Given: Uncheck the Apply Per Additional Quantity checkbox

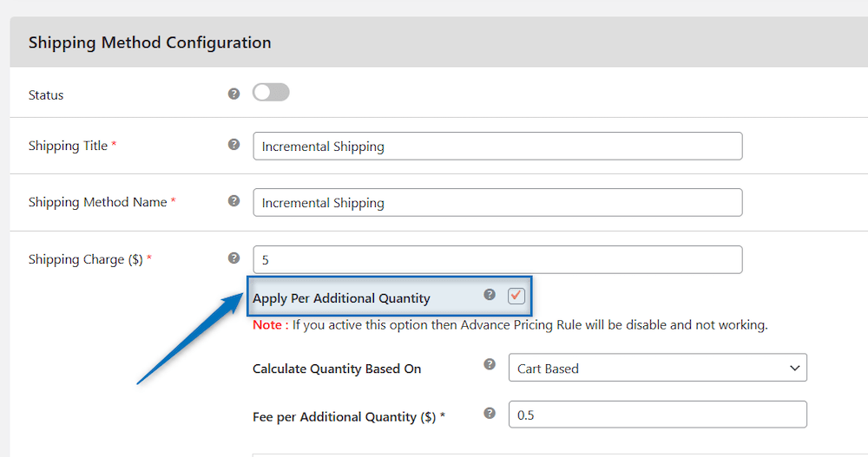Looking at the screenshot, I should pos(516,297).
